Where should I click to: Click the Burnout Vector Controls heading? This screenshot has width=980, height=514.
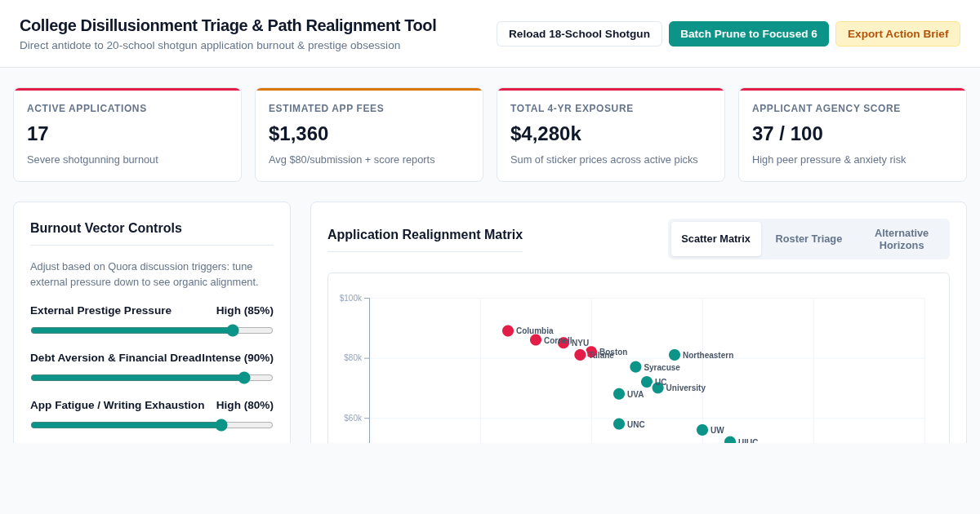(106, 228)
